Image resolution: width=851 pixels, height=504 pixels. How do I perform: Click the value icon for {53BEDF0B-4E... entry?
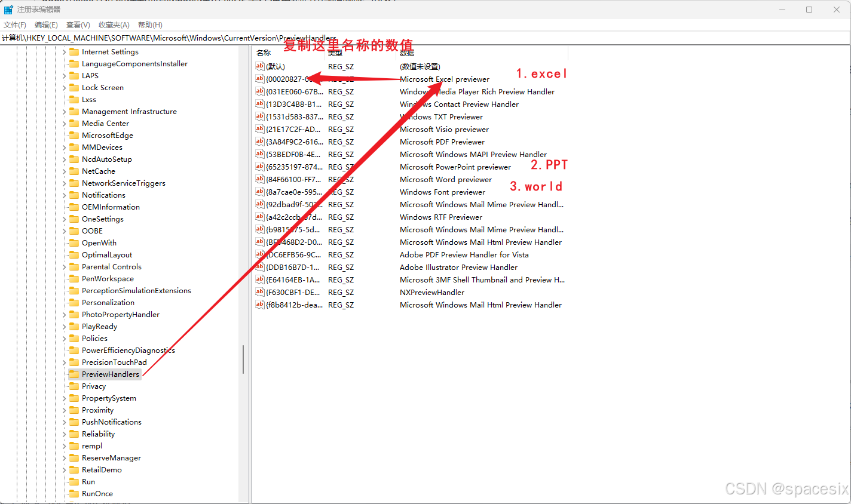tap(259, 154)
